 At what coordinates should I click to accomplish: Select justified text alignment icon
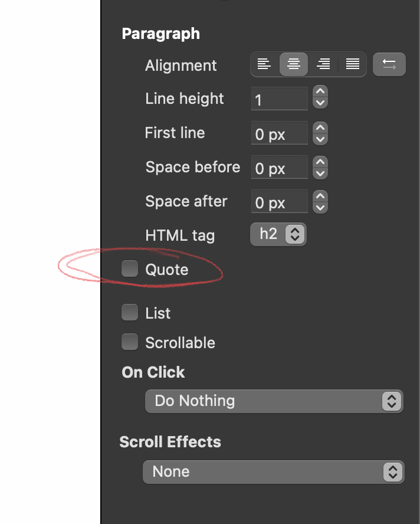pos(352,64)
